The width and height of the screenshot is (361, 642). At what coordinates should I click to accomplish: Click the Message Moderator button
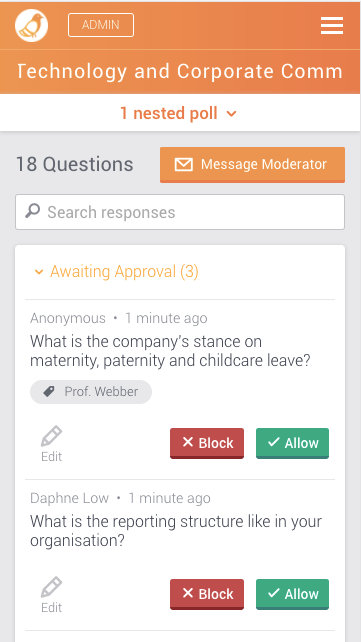[x=253, y=165]
